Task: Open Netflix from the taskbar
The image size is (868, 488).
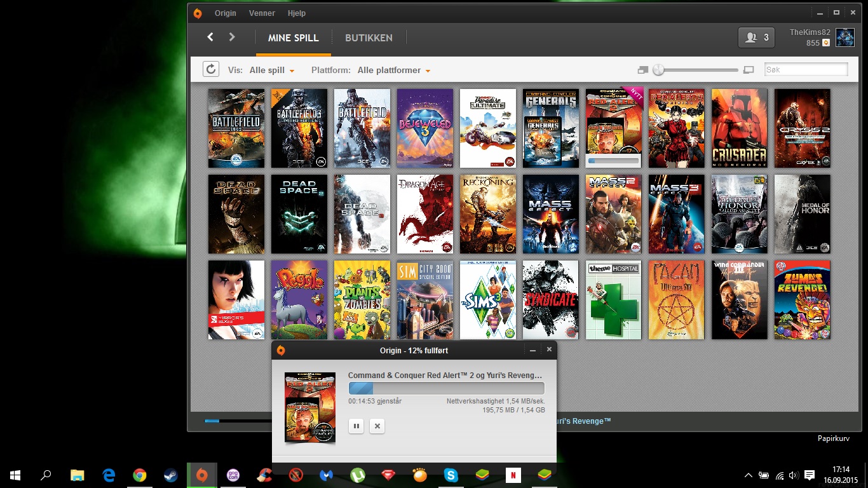Action: pos(513,475)
